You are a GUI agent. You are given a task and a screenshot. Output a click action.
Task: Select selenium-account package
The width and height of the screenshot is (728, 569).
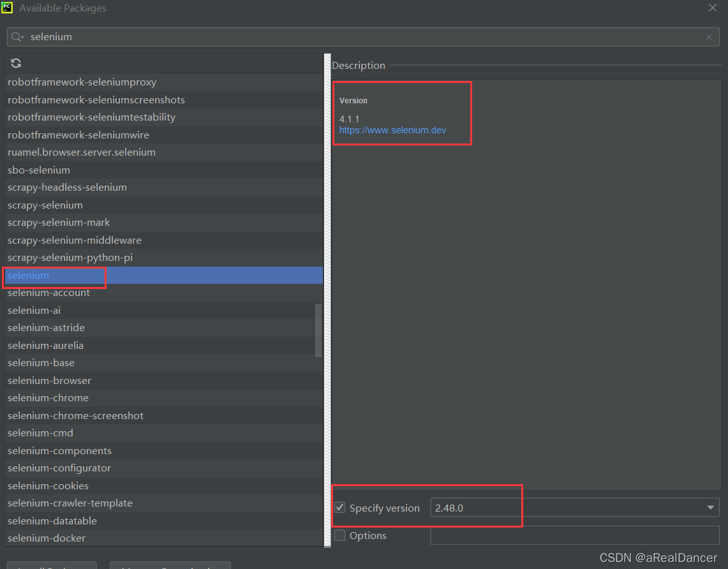164,293
